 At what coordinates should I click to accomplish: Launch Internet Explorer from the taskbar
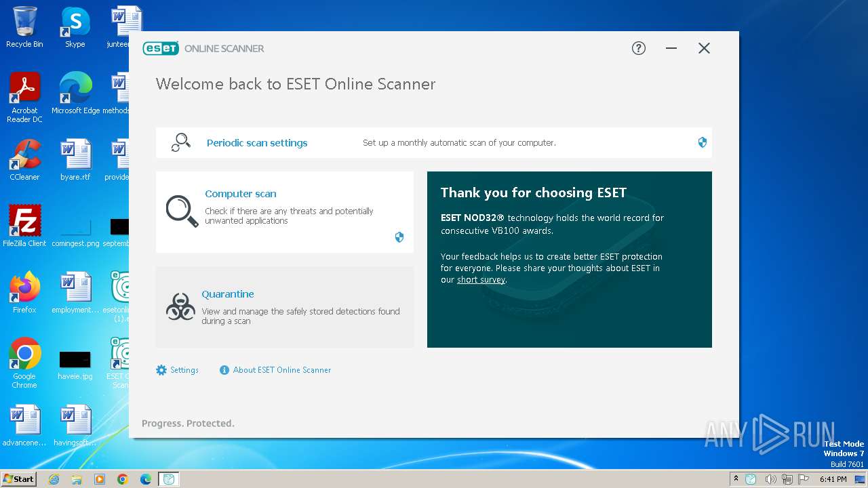pyautogui.click(x=54, y=479)
